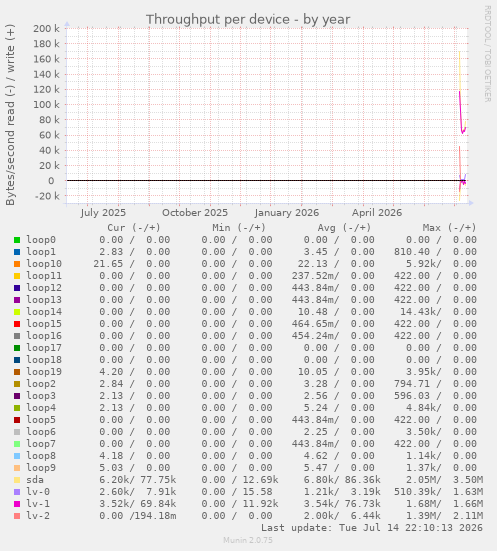Viewport: 497px width, 551px height.
Task: Click the 'lv-0' legend label
Action: tap(38, 492)
